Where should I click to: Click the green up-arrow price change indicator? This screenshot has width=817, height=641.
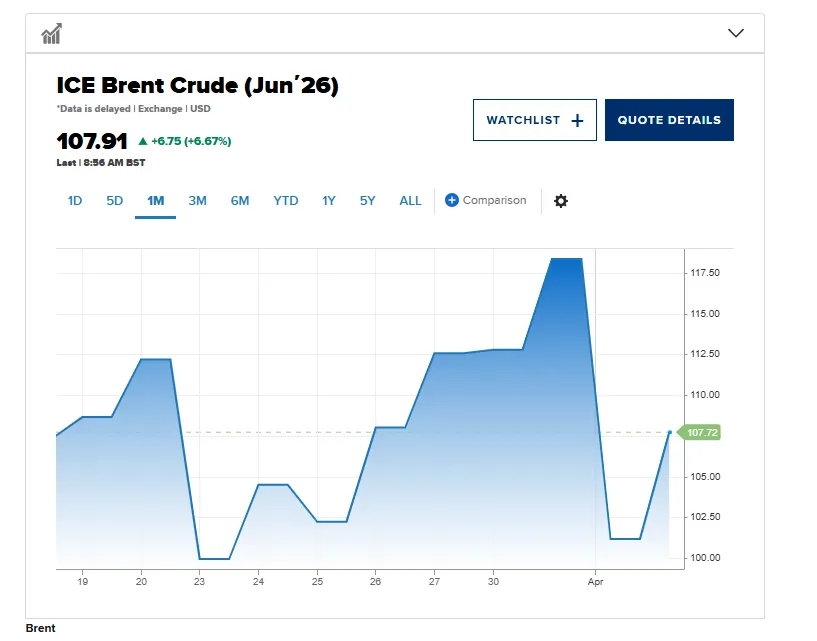(x=143, y=141)
